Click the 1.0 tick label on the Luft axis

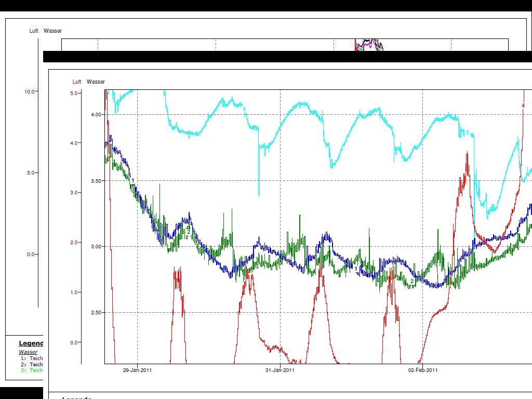click(x=74, y=292)
